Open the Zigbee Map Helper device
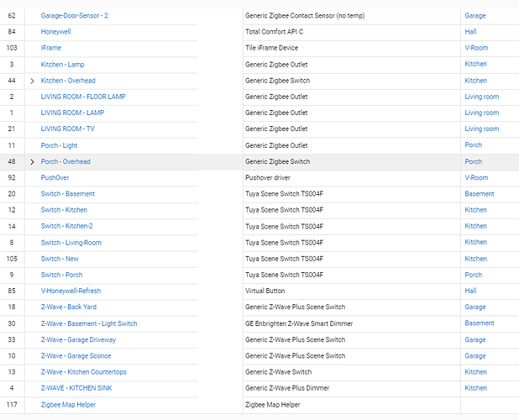 pos(68,405)
